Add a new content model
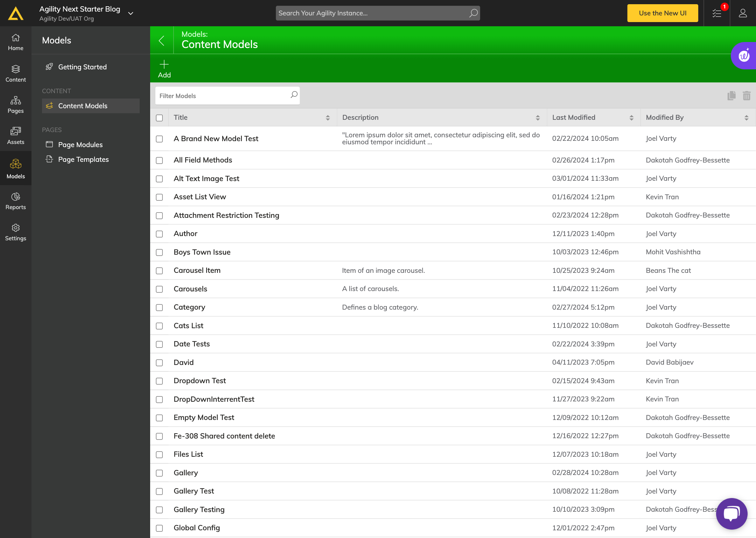The image size is (756, 538). pyautogui.click(x=164, y=69)
